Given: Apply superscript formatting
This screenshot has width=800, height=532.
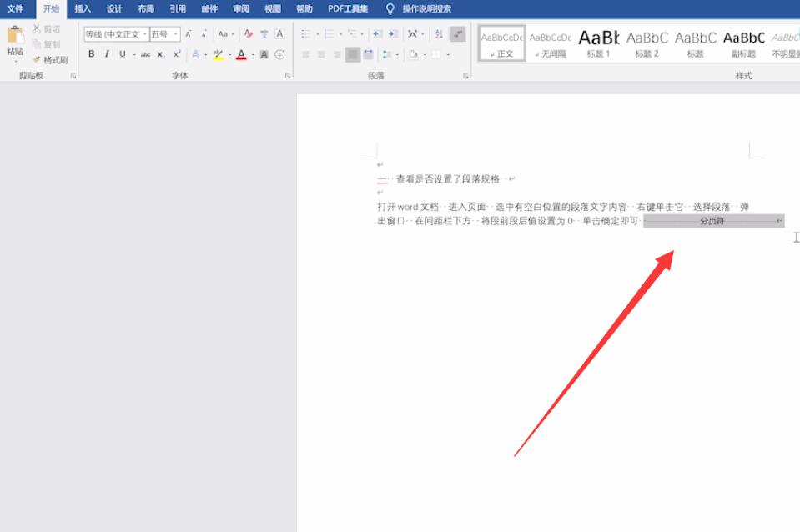Looking at the screenshot, I should click(x=177, y=54).
